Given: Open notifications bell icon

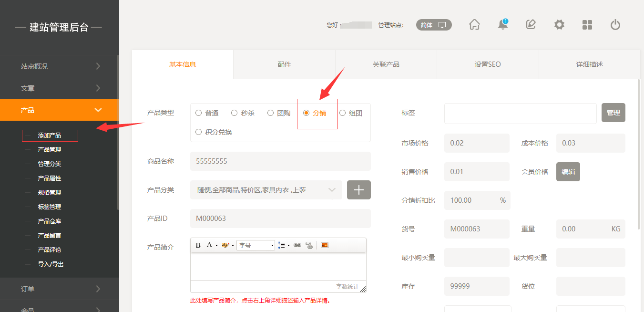Looking at the screenshot, I should pos(502,25).
